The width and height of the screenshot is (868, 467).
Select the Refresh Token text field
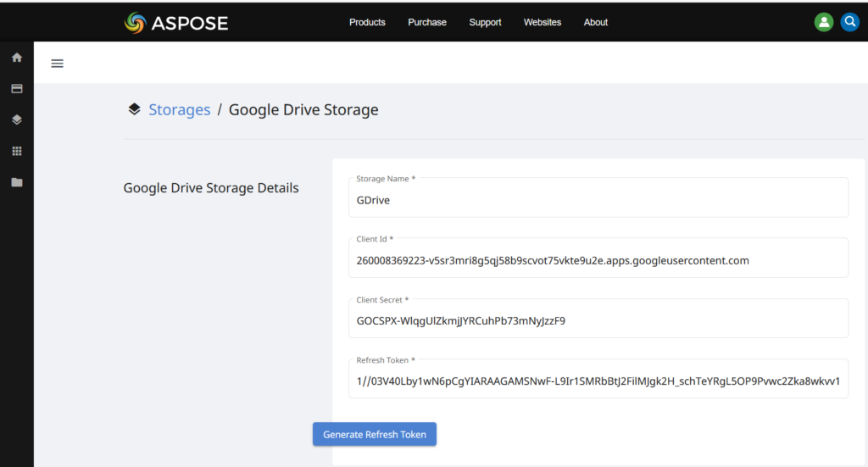[598, 381]
